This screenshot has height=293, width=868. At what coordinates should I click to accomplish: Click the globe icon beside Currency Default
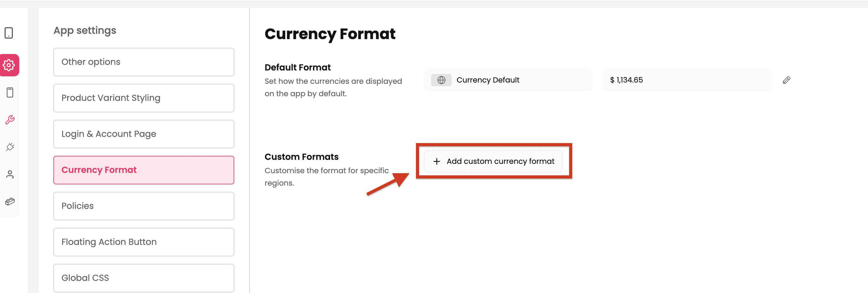coord(441,80)
